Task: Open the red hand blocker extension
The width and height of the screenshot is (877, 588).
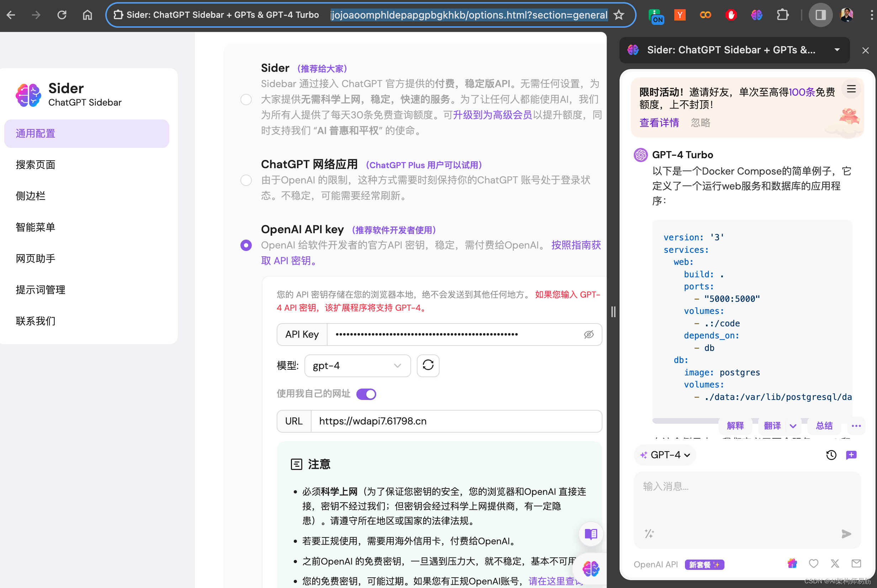Action: tap(731, 15)
